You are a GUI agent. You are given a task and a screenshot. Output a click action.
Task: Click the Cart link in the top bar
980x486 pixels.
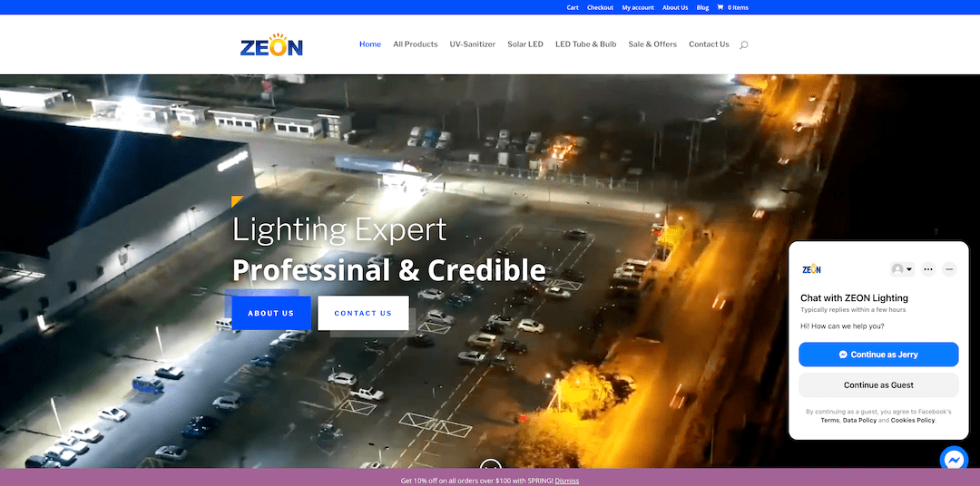[x=573, y=7]
